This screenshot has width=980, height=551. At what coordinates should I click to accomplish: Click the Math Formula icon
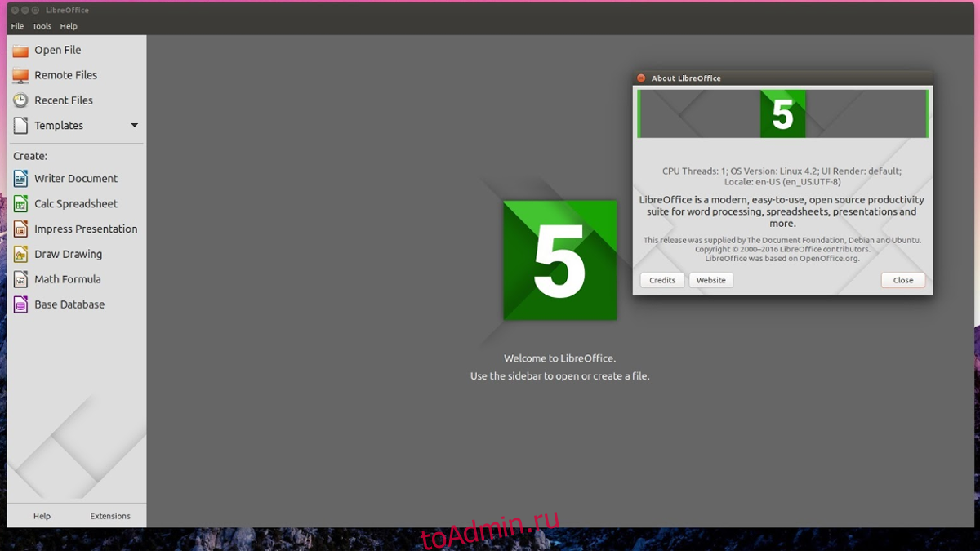[20, 279]
